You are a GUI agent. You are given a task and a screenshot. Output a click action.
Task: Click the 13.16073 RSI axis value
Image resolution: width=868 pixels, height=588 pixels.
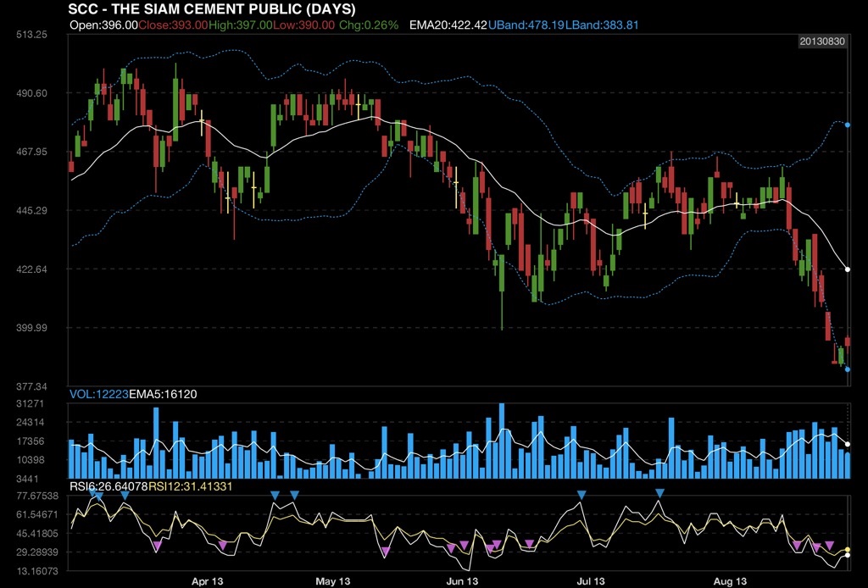click(x=37, y=571)
